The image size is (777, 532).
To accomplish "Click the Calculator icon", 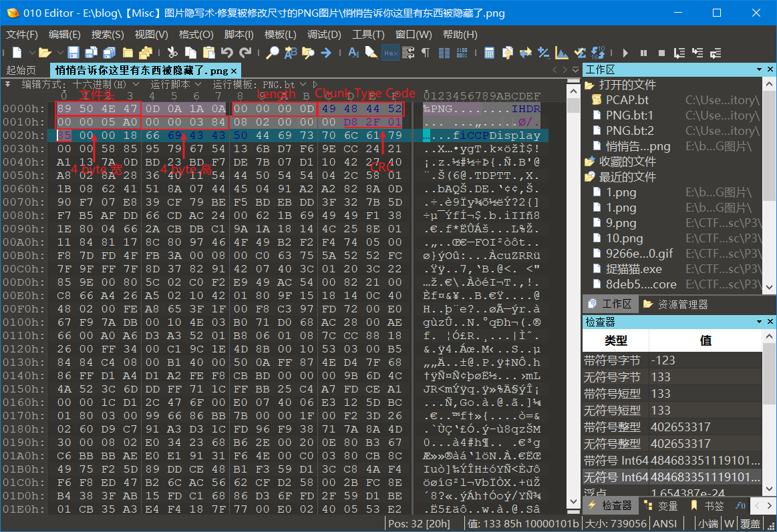I will (489, 53).
